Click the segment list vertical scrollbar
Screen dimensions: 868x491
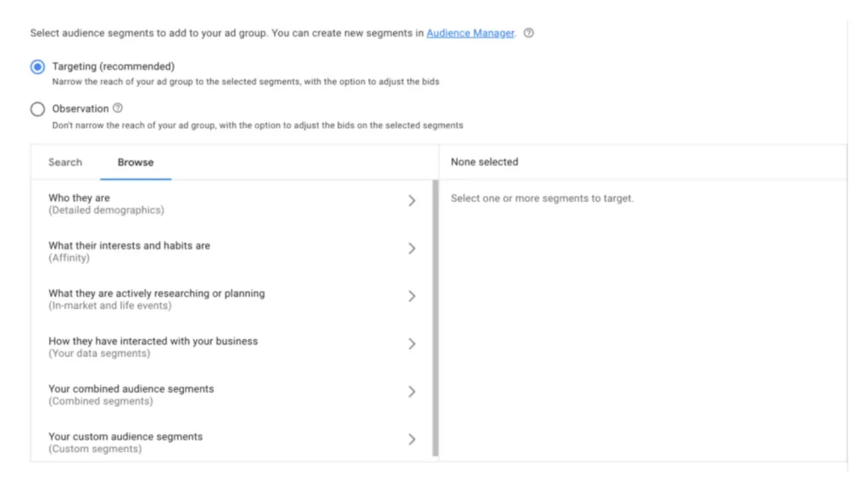pos(436,318)
